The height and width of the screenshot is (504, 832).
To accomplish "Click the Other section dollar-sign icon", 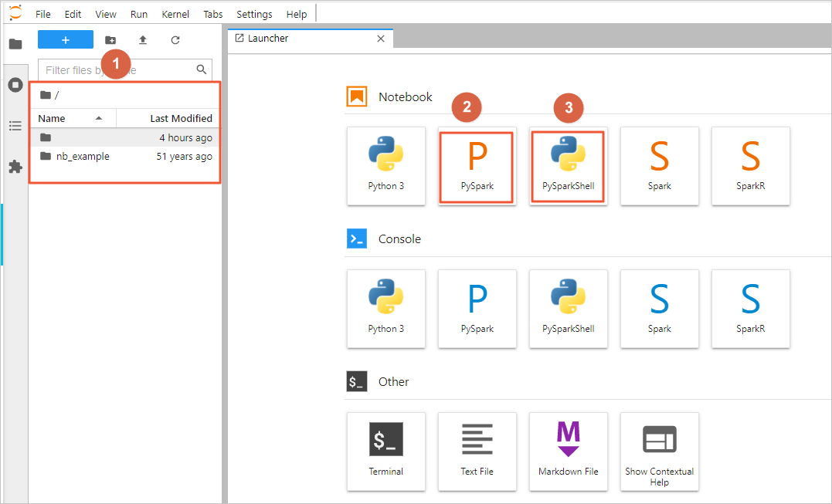I will point(357,381).
